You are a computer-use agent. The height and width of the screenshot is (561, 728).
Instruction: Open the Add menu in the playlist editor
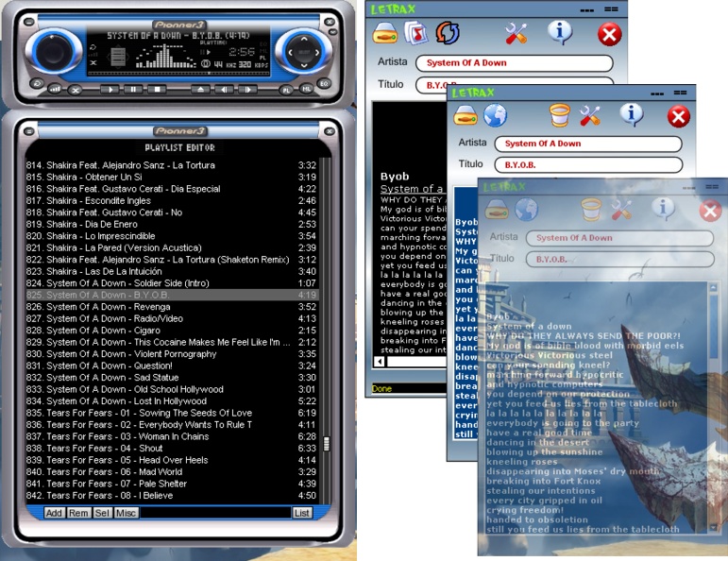pyautogui.click(x=54, y=513)
